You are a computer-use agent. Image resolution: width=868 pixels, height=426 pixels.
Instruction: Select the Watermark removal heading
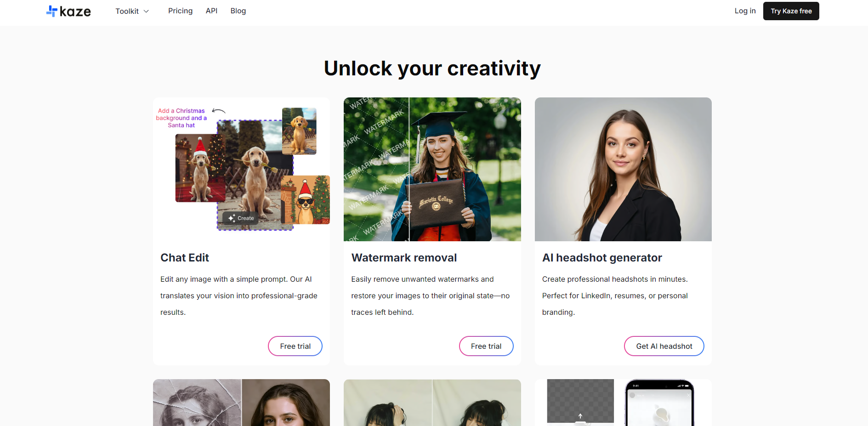tap(404, 258)
